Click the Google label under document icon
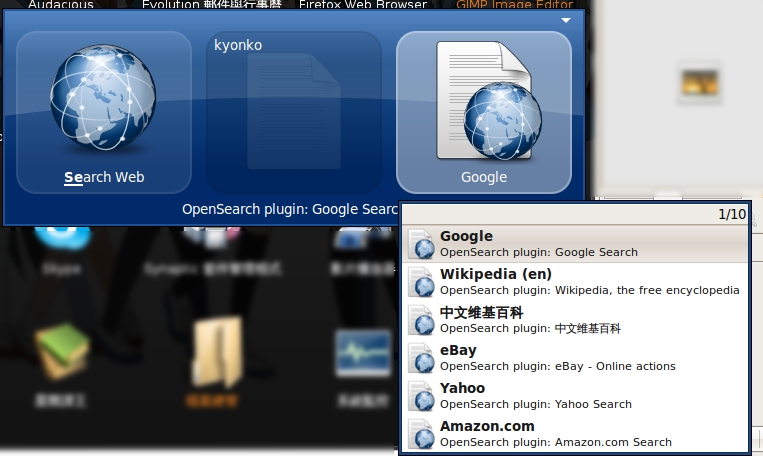Viewport: 763px width, 456px height. (484, 177)
